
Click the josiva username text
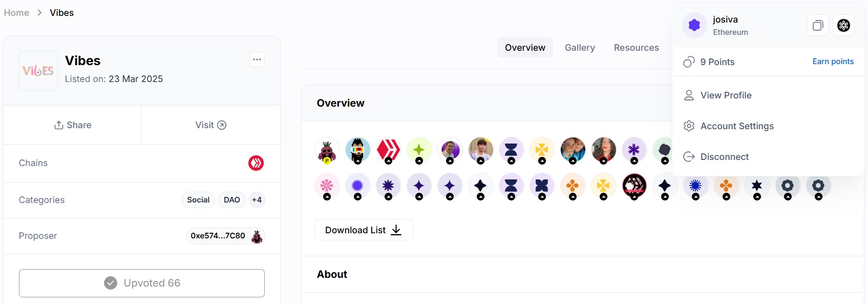coord(725,19)
